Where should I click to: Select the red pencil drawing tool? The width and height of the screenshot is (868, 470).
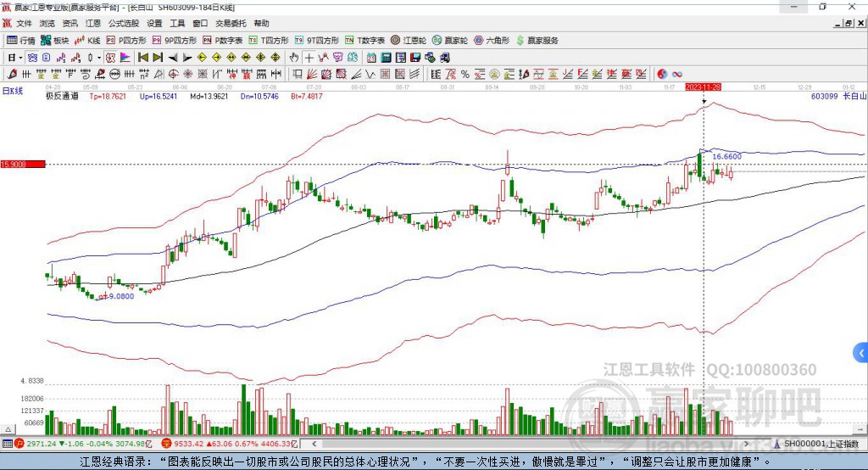point(12,74)
